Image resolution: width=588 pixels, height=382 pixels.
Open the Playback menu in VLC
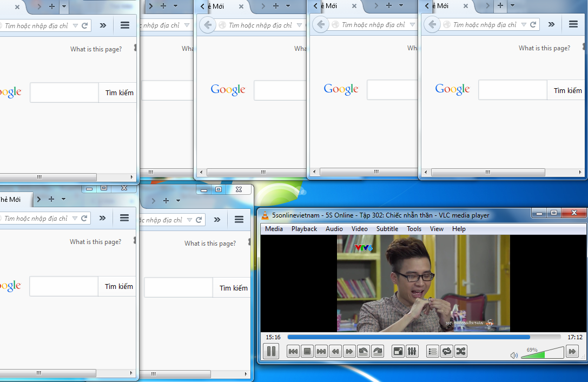coord(304,229)
